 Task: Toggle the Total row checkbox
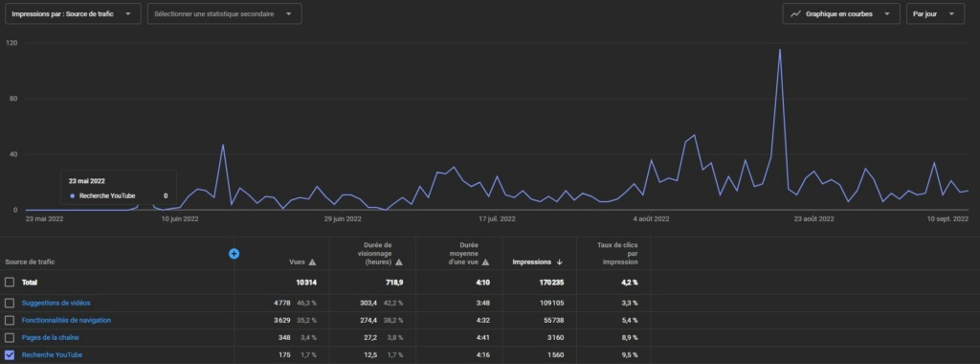(x=10, y=282)
